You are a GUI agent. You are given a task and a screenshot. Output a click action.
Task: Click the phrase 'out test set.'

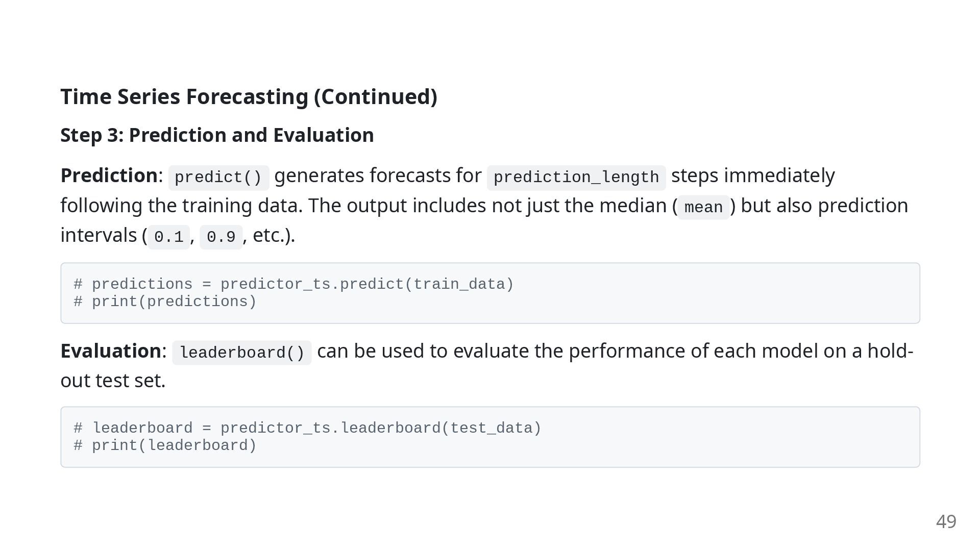[113, 381]
